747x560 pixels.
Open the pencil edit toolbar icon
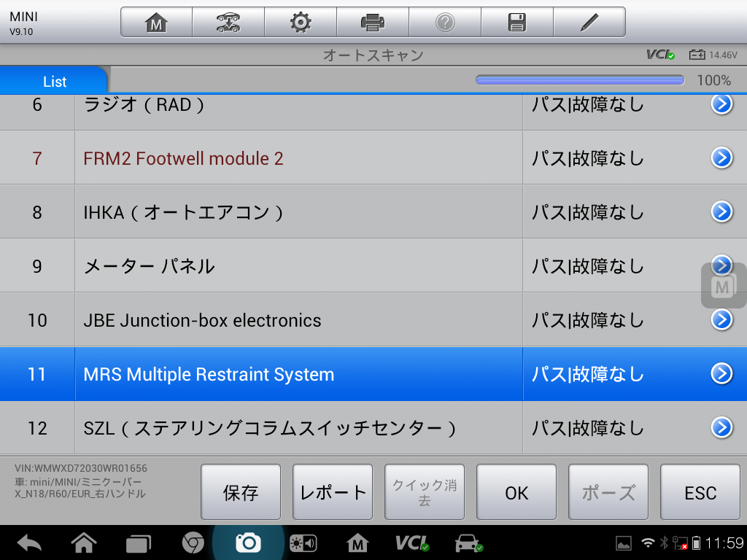pyautogui.click(x=589, y=22)
